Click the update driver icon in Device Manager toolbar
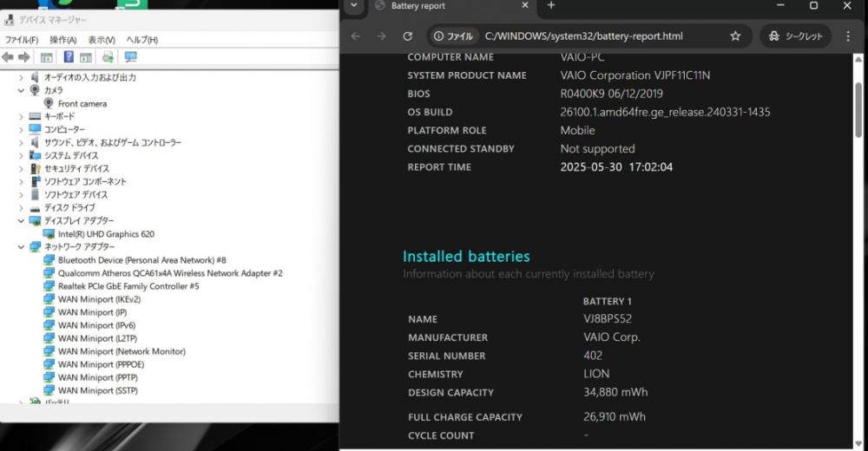The height and width of the screenshot is (451, 868). point(108,57)
